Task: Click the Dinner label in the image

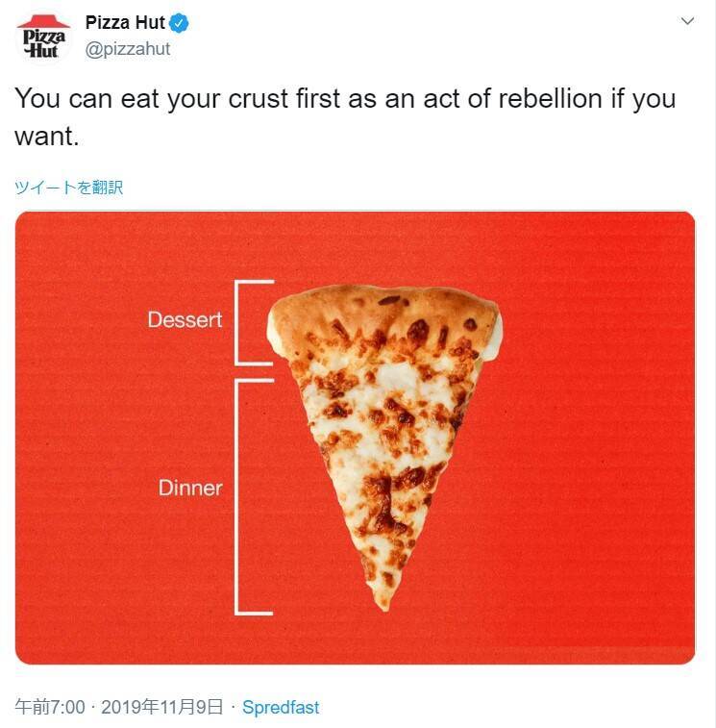Action: click(190, 488)
